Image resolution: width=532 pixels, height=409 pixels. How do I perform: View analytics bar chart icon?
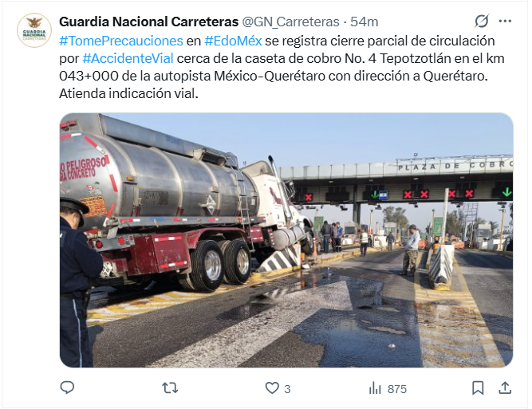click(x=375, y=388)
